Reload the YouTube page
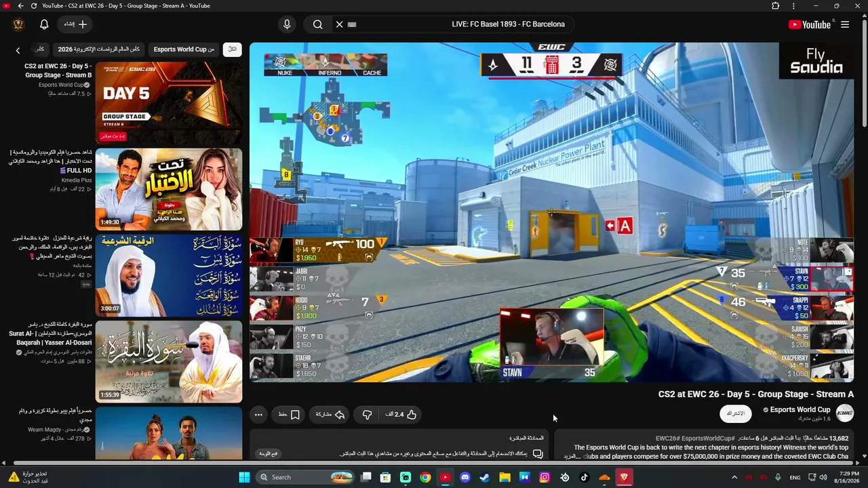868x488 pixels. click(34, 6)
